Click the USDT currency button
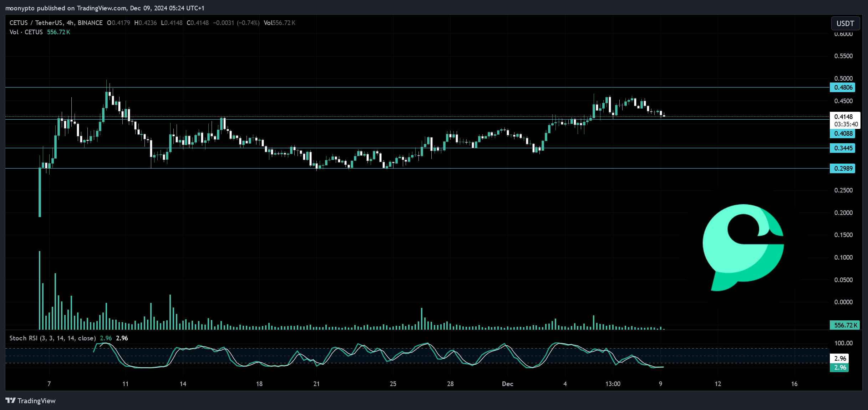 tap(845, 24)
